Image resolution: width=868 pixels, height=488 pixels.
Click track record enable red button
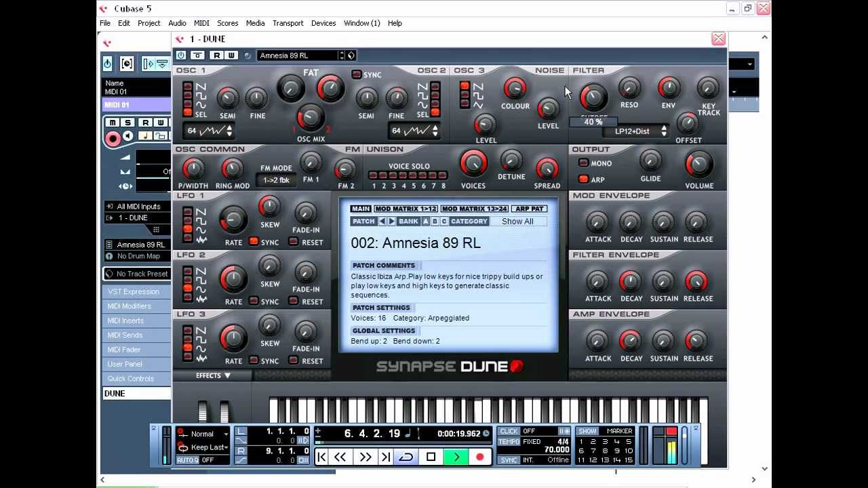tap(113, 139)
